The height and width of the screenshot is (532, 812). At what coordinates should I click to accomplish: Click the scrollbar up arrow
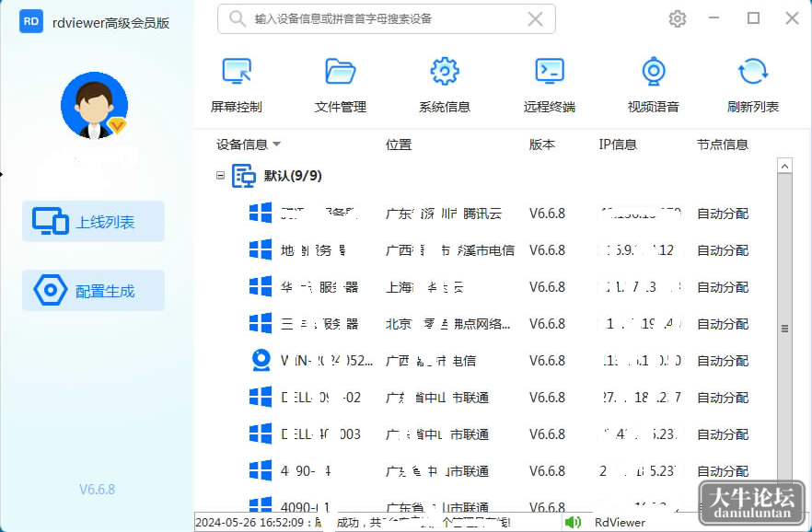[784, 166]
